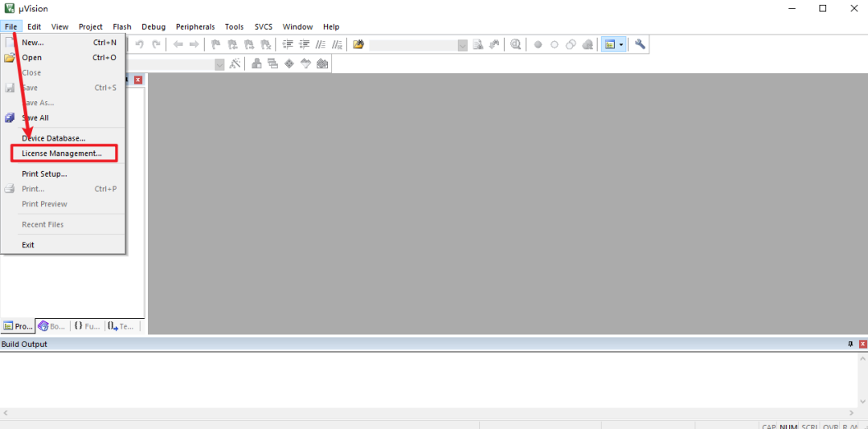Switch to the Templates (Te...) tab
The width and height of the screenshot is (868, 429).
click(121, 327)
